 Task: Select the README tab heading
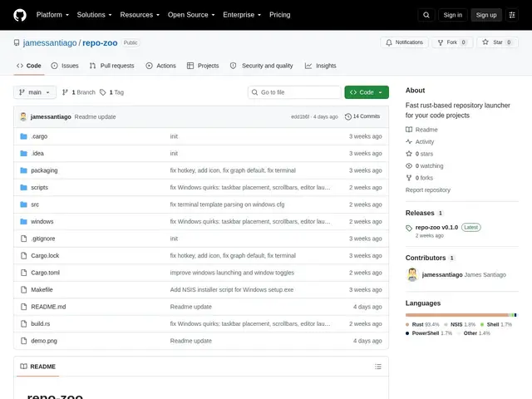37,367
